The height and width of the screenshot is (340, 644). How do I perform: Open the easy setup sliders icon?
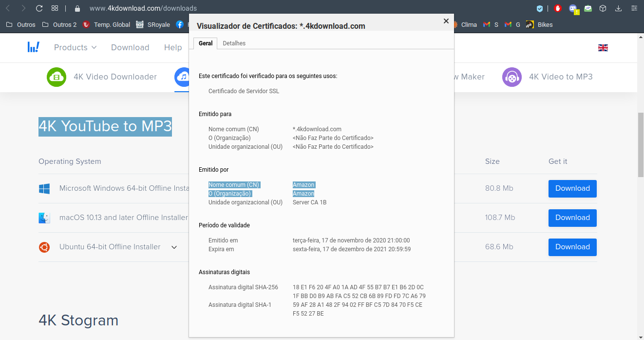click(x=634, y=8)
